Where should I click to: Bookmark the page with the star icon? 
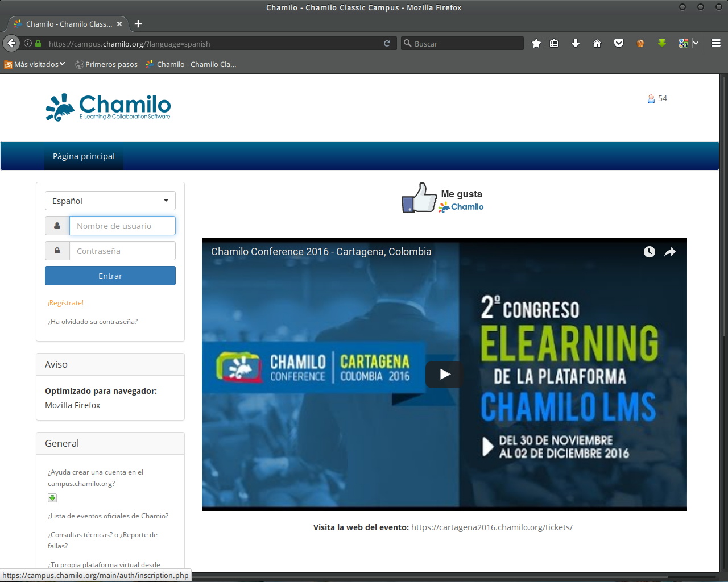535,43
